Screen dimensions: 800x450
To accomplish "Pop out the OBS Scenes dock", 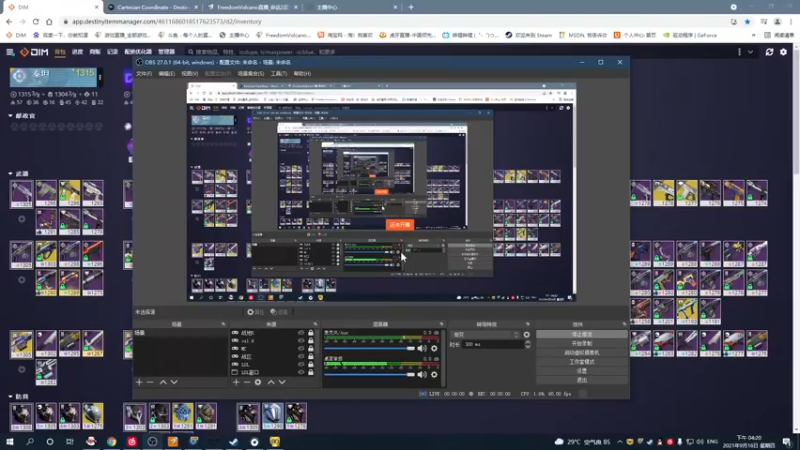I will coord(223,324).
